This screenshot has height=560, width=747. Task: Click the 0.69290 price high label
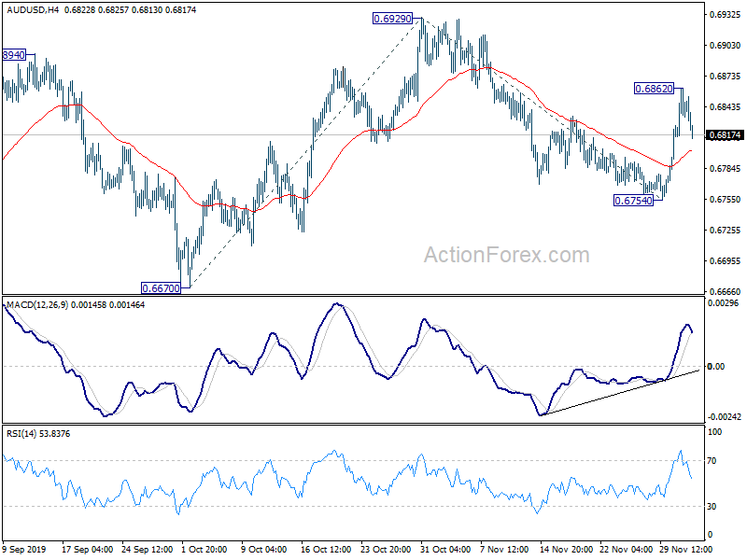pyautogui.click(x=392, y=19)
